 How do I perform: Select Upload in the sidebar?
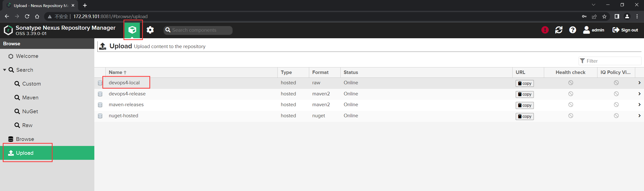pos(47,153)
